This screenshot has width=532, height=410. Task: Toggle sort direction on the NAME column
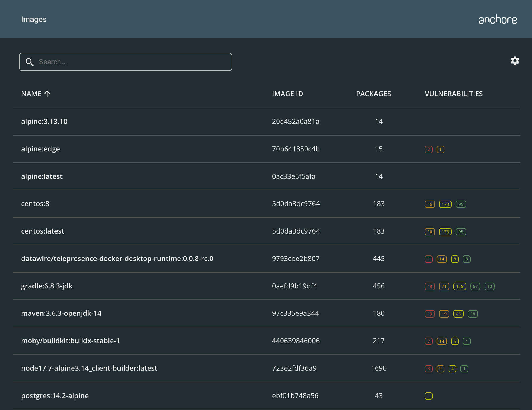click(x=36, y=94)
